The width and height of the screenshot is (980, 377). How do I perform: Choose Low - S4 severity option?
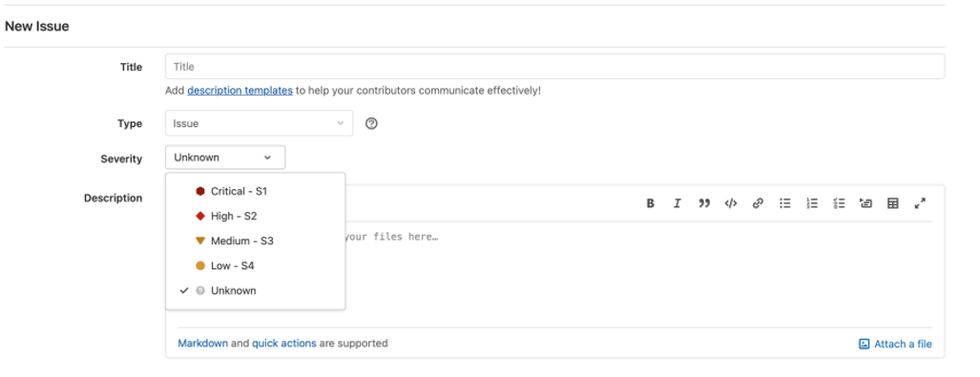pyautogui.click(x=256, y=265)
